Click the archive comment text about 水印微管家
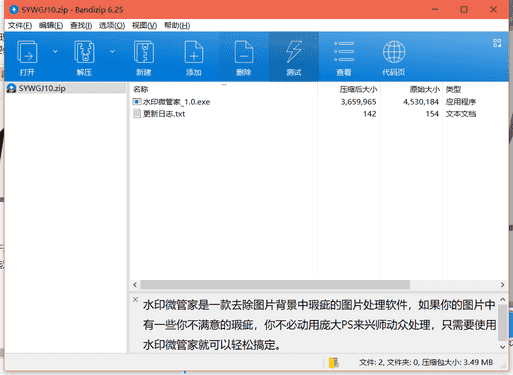 319,325
